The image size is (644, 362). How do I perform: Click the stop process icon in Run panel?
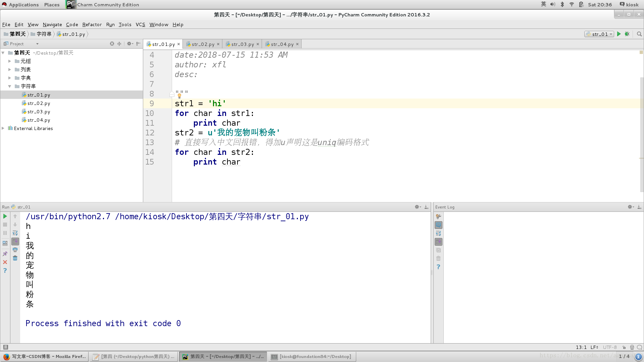pos(5,225)
